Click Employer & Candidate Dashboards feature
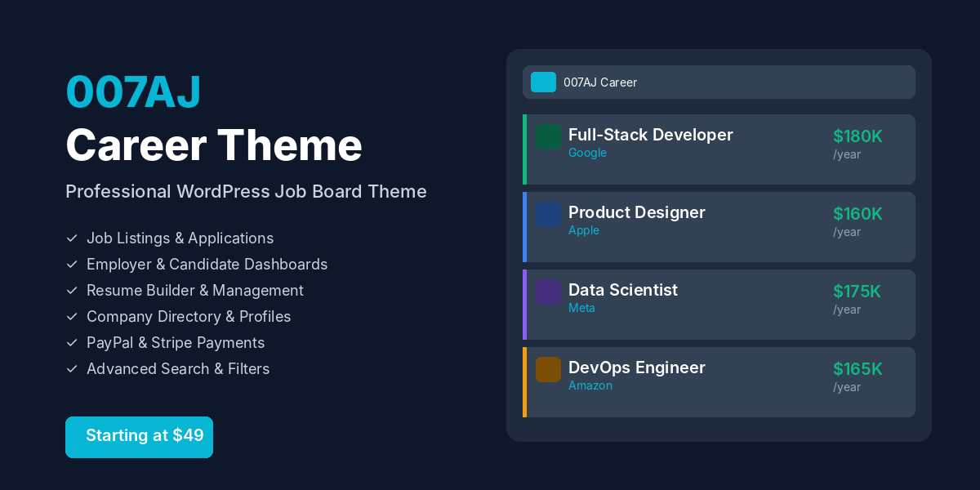The width and height of the screenshot is (980, 490). pyautogui.click(x=207, y=265)
